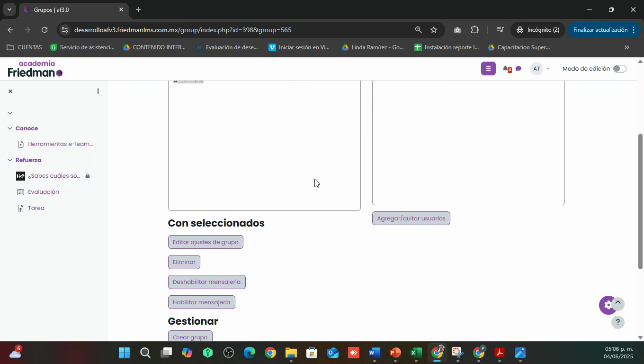This screenshot has width=644, height=364.
Task: Open Instalación reporte l... bookmark
Action: (447, 47)
